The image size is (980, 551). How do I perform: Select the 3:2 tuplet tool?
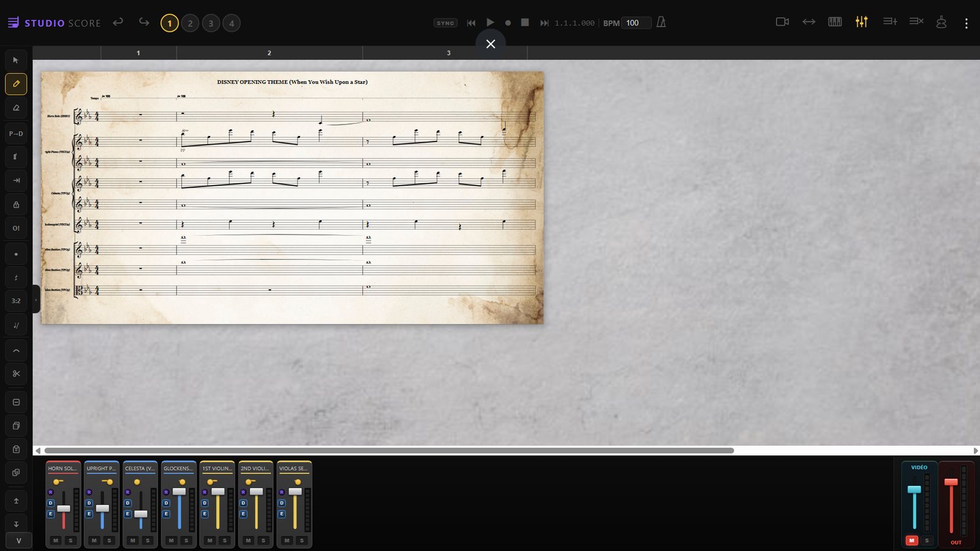click(16, 301)
